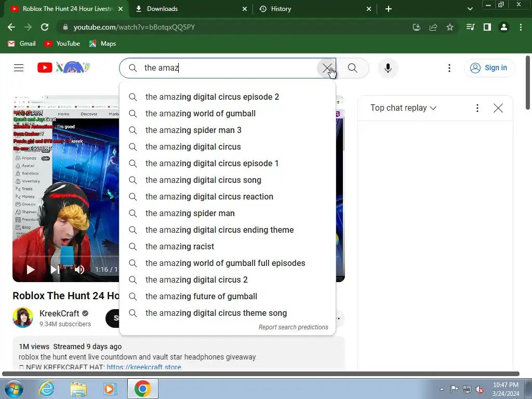The width and height of the screenshot is (532, 399).
Task: Open chat replay options three-dot menu
Action: pyautogui.click(x=477, y=108)
